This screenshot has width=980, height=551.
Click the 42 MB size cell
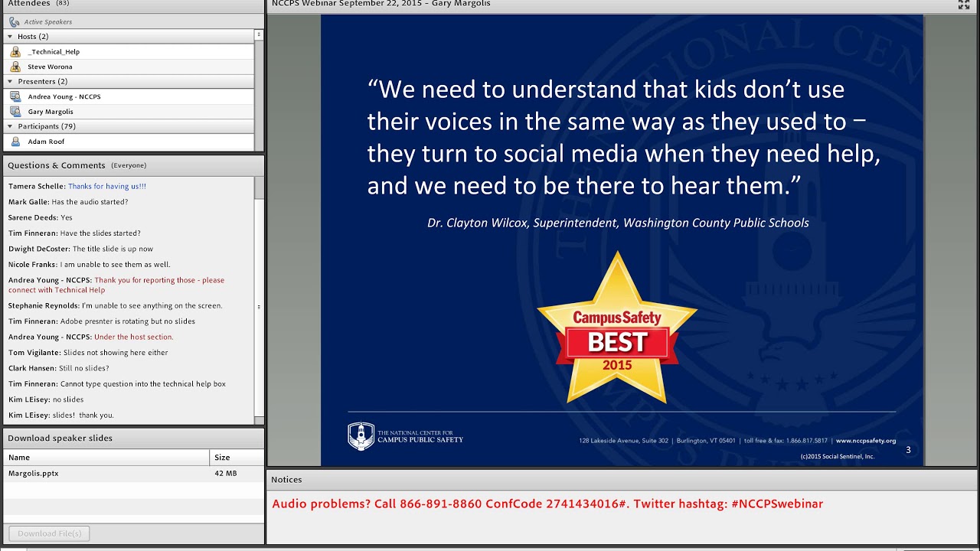(226, 474)
